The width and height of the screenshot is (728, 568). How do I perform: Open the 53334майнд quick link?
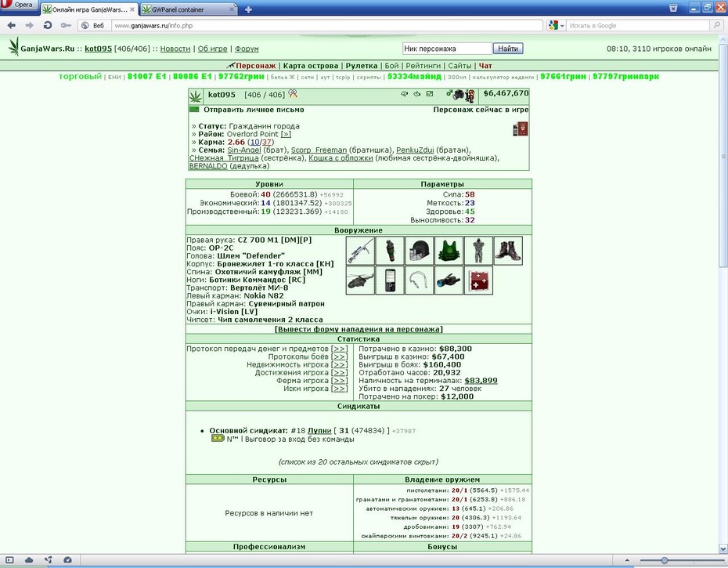[x=414, y=77]
